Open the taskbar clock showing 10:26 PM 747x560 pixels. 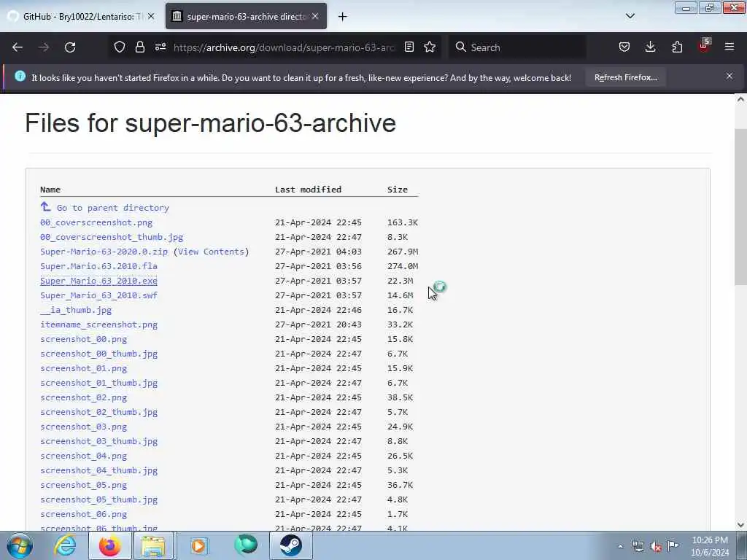click(710, 546)
